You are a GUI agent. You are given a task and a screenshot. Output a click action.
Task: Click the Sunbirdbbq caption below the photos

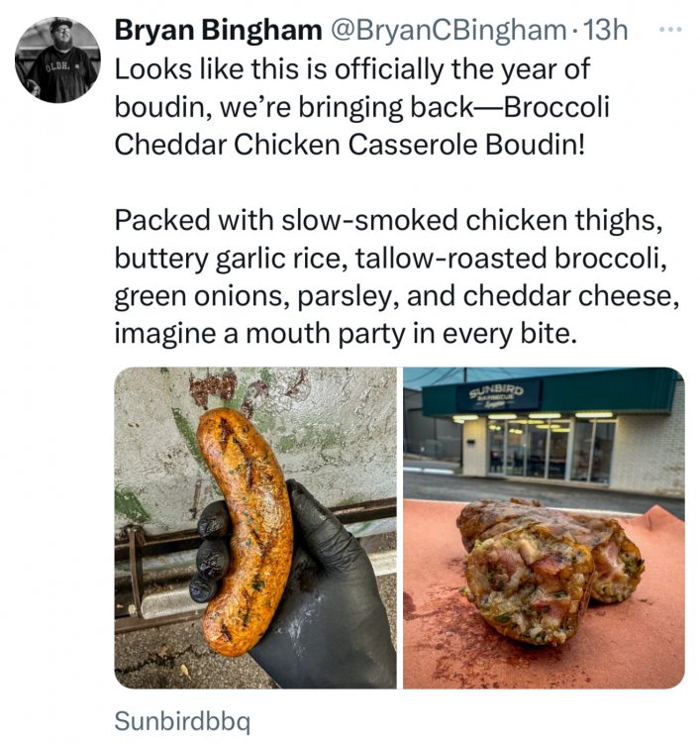[182, 720]
